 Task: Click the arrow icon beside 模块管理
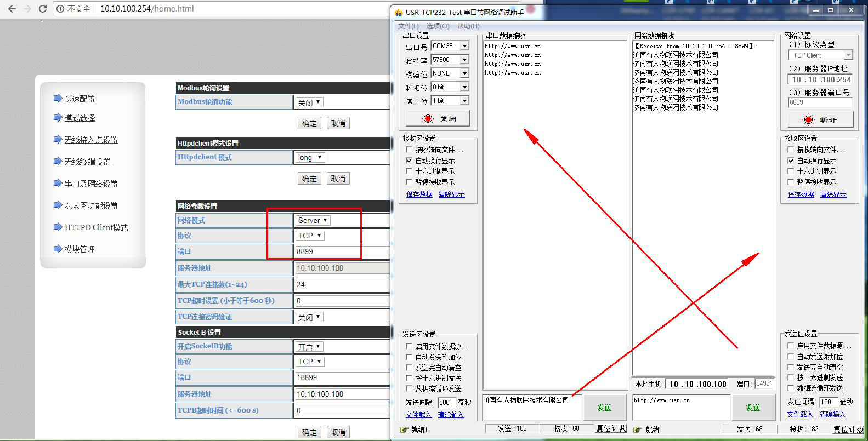tap(58, 249)
